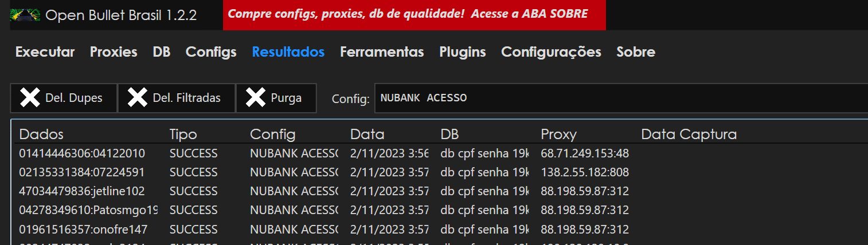Go to the Sobre tab
Viewport: 868px width, 245px height.
pos(636,52)
